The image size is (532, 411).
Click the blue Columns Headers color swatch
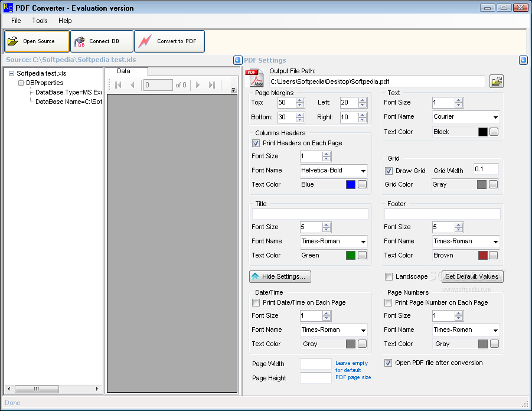[x=351, y=184]
